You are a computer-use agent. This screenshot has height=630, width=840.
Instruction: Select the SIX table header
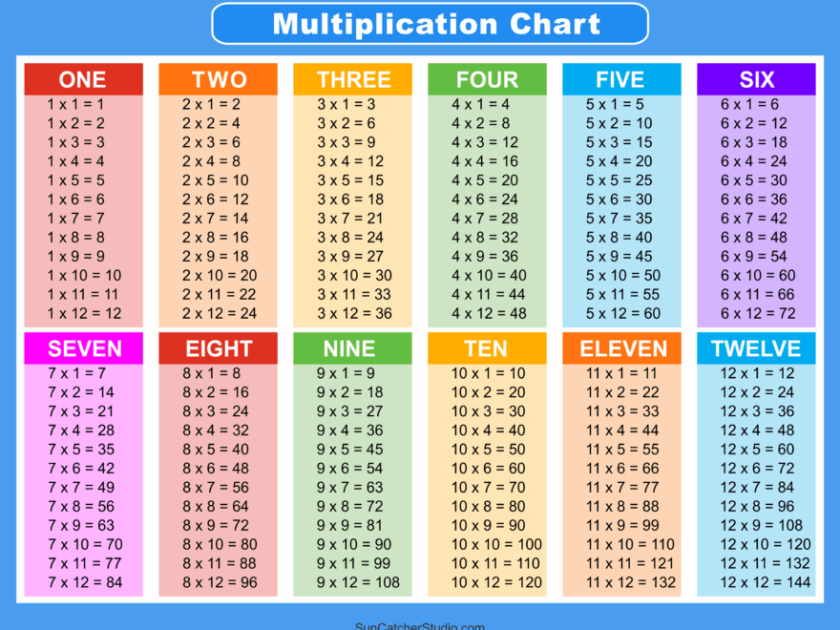coord(756,79)
